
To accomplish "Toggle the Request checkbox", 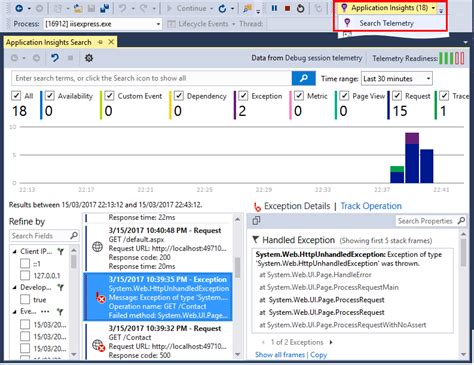I will click(x=397, y=96).
